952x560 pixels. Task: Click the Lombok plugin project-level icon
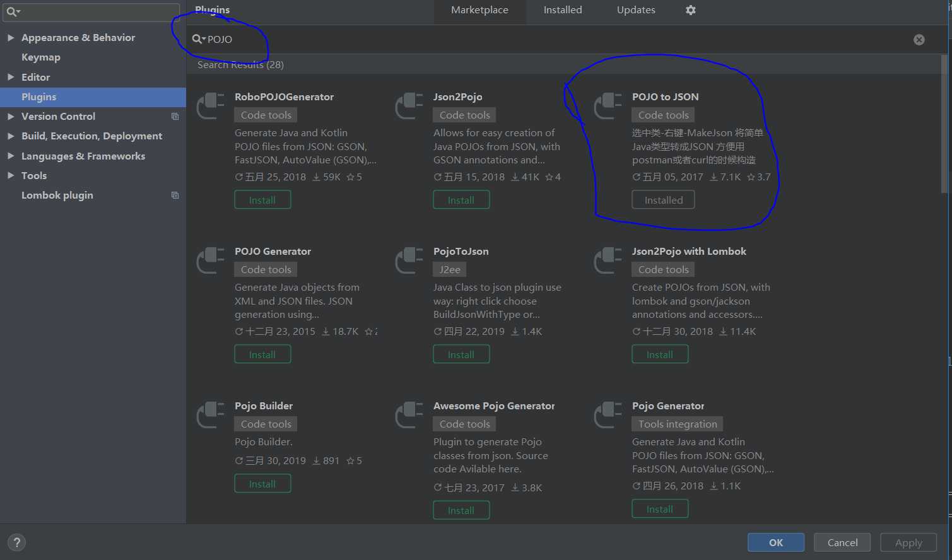(x=175, y=195)
